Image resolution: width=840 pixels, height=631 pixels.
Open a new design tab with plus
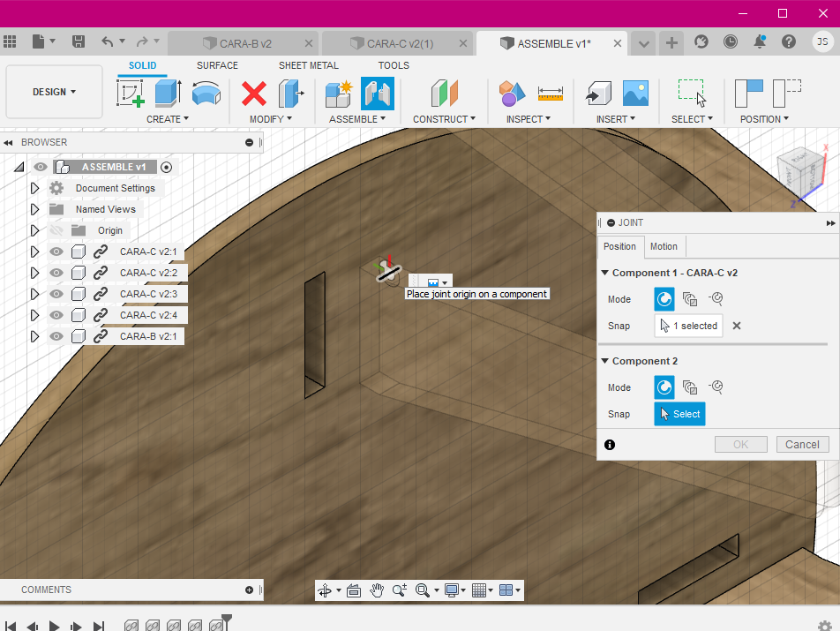(671, 43)
